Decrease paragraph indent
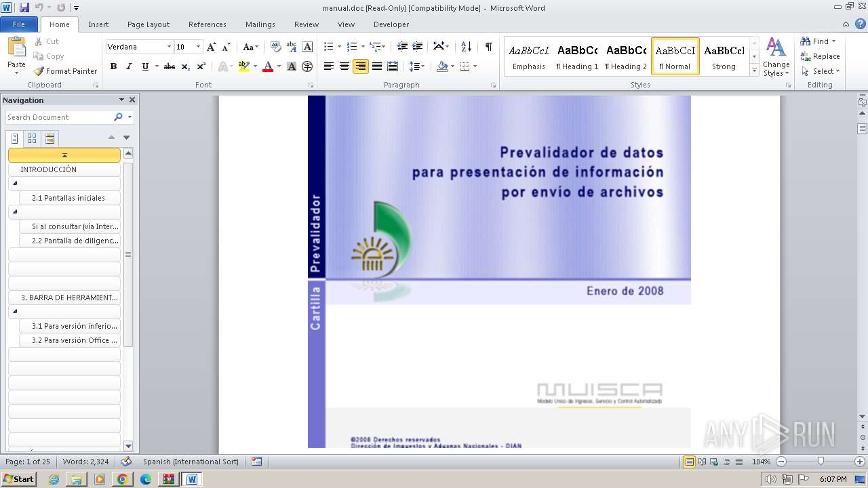This screenshot has width=868, height=488. (402, 47)
